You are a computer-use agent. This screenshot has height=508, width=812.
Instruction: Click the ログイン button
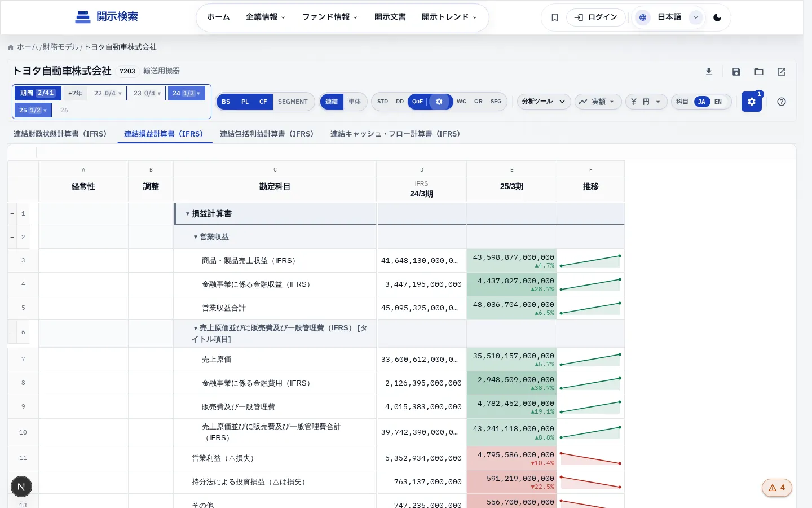pyautogui.click(x=596, y=17)
